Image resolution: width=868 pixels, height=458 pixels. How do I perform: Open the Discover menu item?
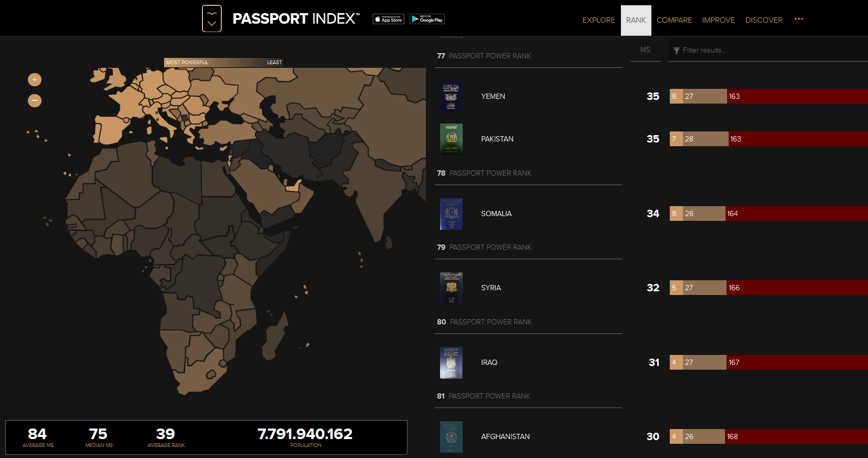pyautogui.click(x=763, y=20)
